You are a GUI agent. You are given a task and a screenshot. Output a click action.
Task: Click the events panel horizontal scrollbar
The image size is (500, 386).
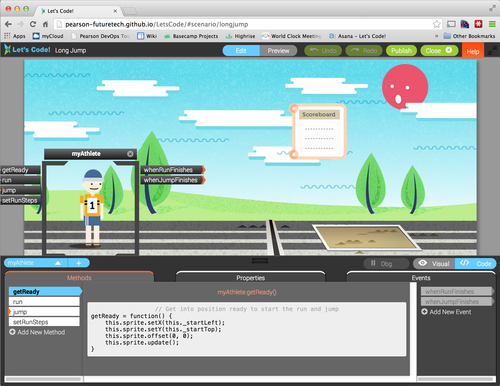[455, 379]
